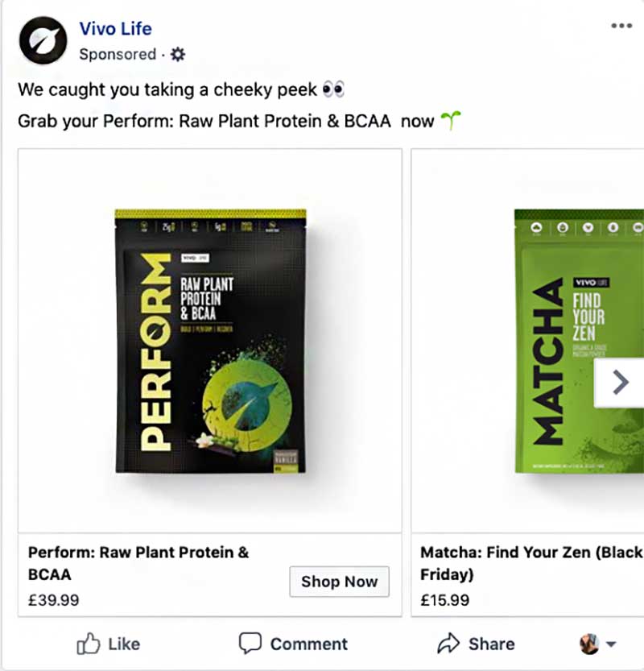Click the Share arrow icon
The width and height of the screenshot is (644, 671).
[448, 644]
